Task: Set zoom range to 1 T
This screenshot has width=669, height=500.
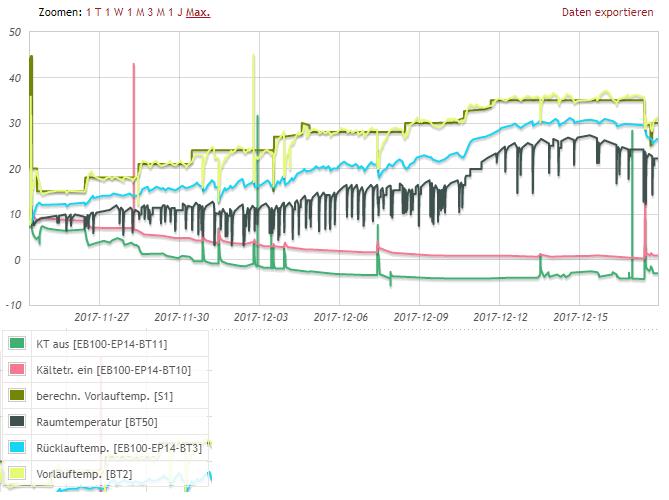Action: pos(93,12)
